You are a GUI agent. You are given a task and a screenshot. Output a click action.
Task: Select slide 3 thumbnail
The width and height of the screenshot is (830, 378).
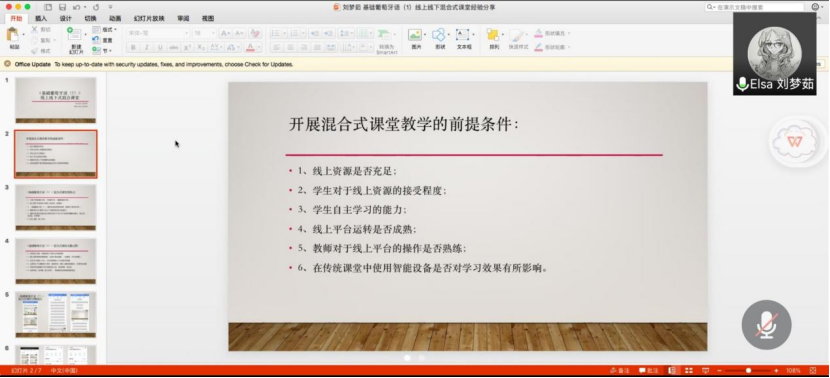56,208
